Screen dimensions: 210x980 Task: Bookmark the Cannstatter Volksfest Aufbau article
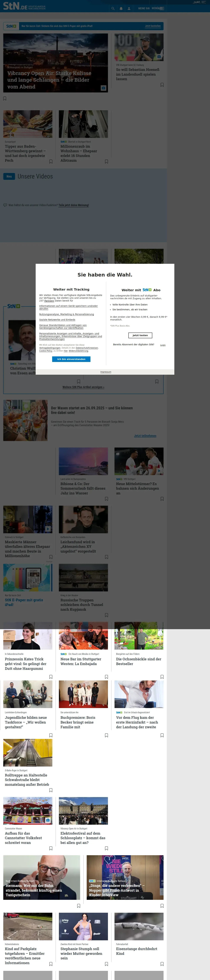[x=51, y=848]
